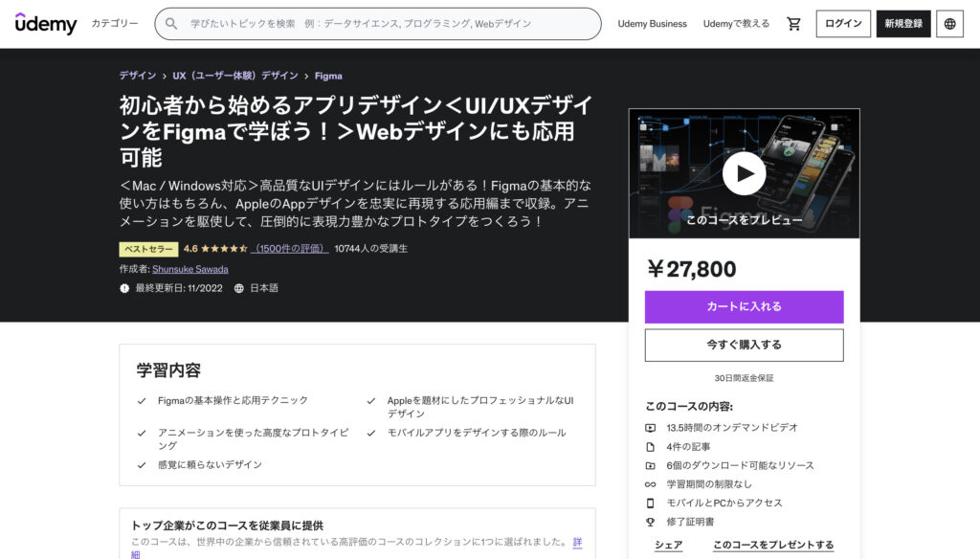
Task: Focus the course search field
Action: point(378,24)
